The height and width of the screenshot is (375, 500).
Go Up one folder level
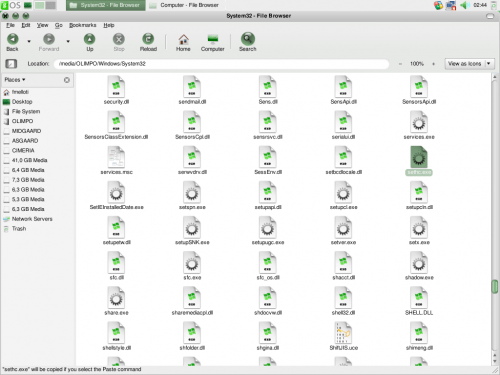pos(89,39)
